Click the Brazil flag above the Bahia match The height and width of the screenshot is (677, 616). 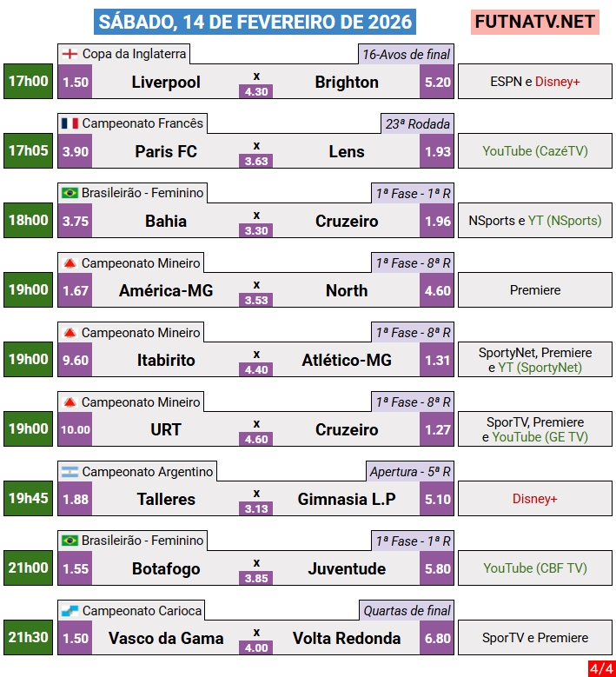(70, 193)
